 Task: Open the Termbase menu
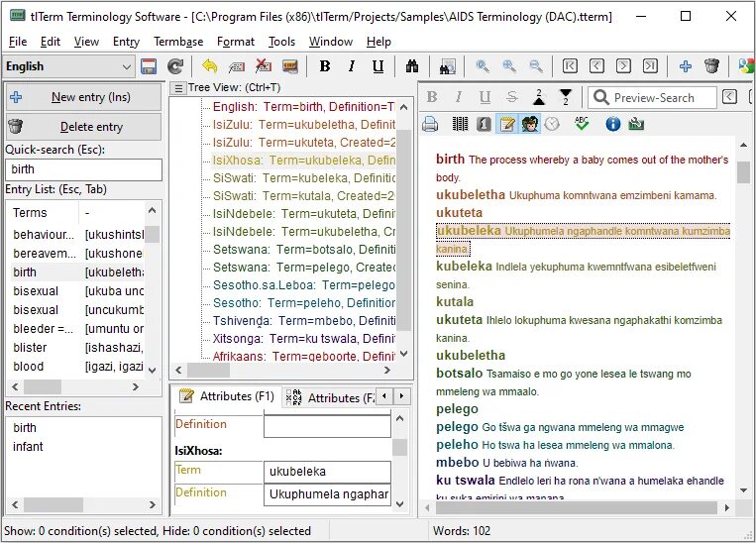[x=178, y=42]
